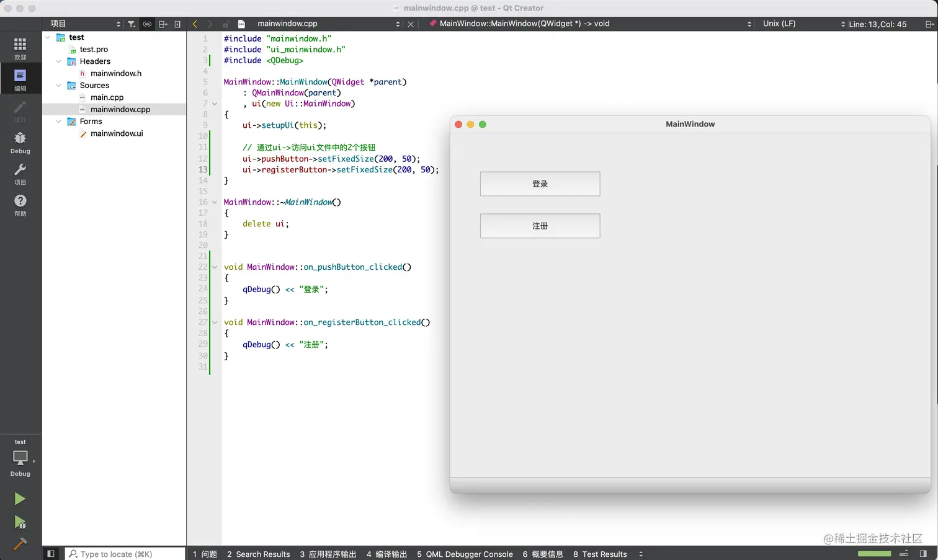Toggle the left sidebar visibility
Viewport: 938px width, 560px height.
[x=51, y=554]
